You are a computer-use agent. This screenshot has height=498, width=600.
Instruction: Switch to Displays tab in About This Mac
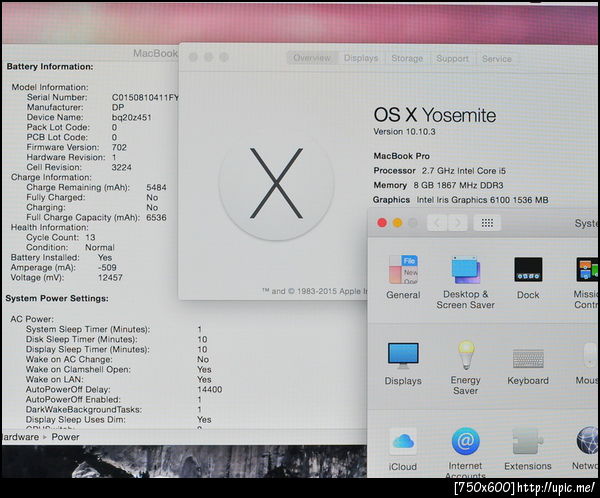[361, 58]
